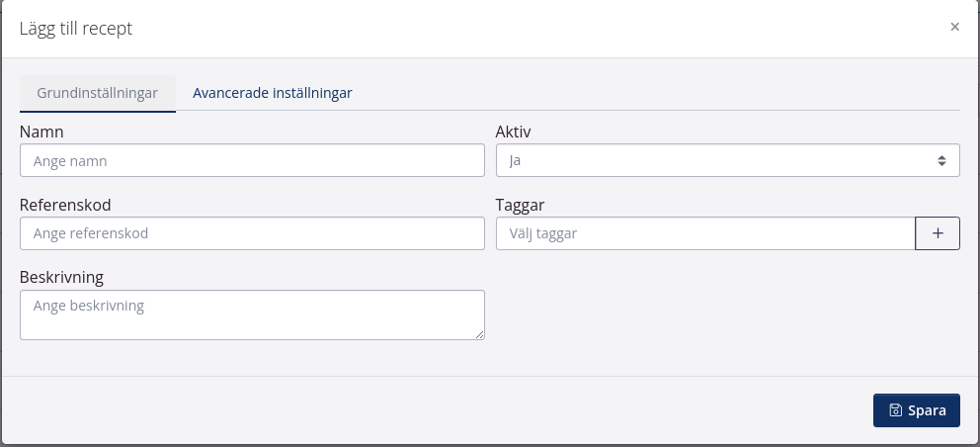
Task: Click the Beskrivning label
Action: 61,277
